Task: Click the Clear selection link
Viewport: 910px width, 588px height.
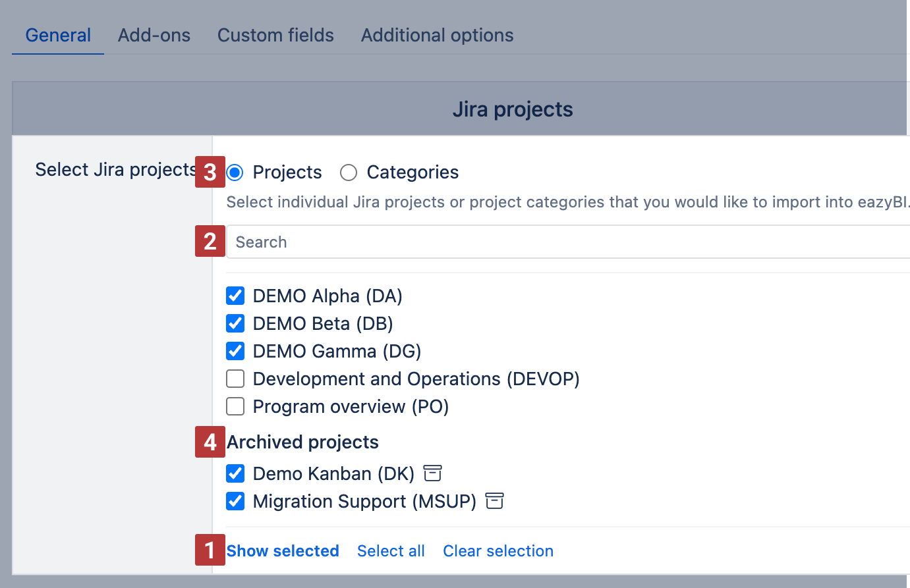Action: click(498, 551)
